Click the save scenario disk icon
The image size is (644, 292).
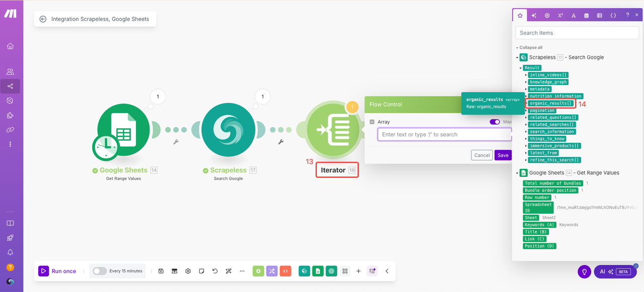[161, 271]
